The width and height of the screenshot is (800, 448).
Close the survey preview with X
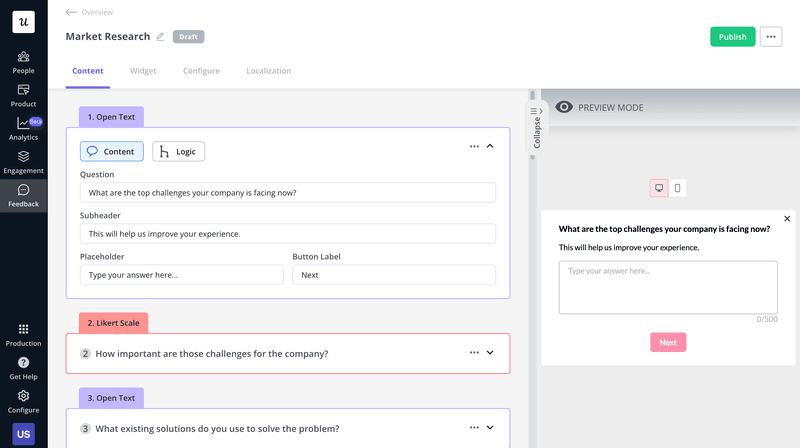pyautogui.click(x=787, y=218)
